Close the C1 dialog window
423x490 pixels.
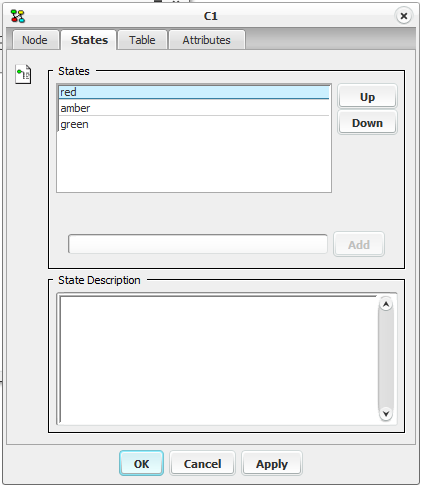click(404, 16)
